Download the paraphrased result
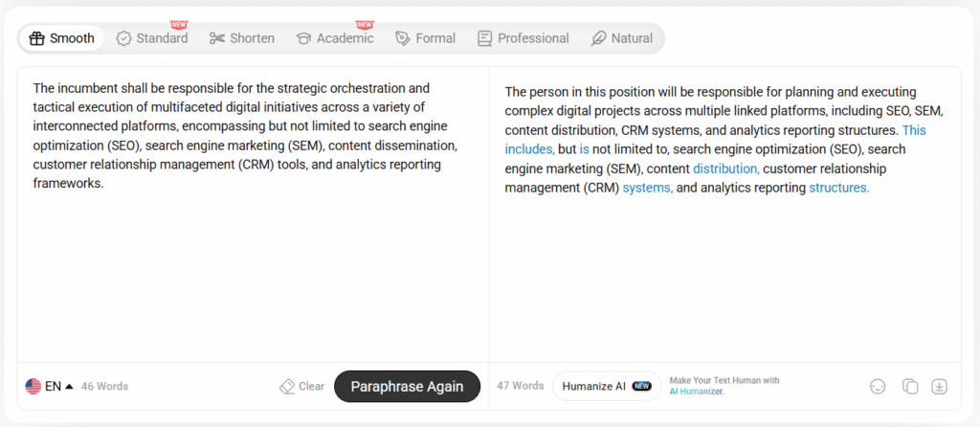The height and width of the screenshot is (427, 980). click(940, 386)
